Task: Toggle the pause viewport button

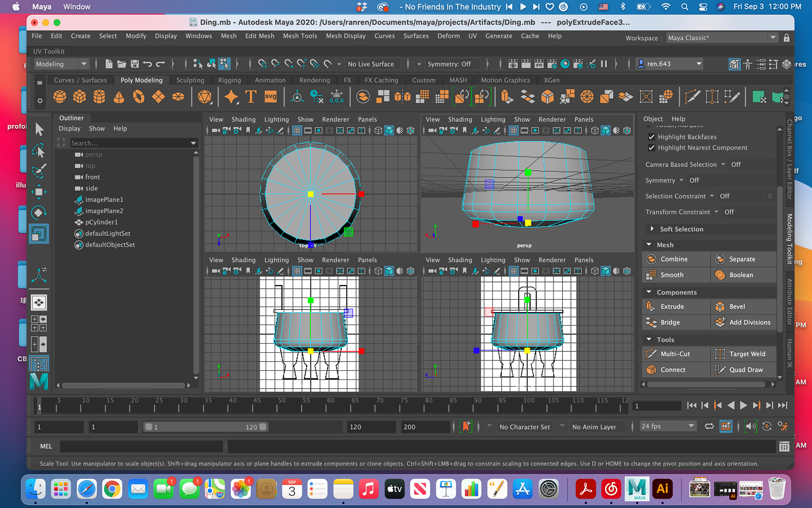Action: [x=604, y=64]
